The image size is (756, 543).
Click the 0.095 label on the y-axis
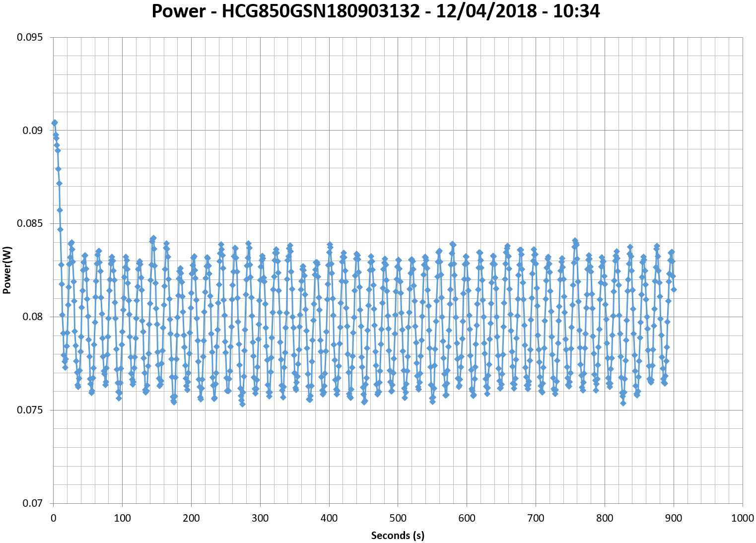click(30, 37)
